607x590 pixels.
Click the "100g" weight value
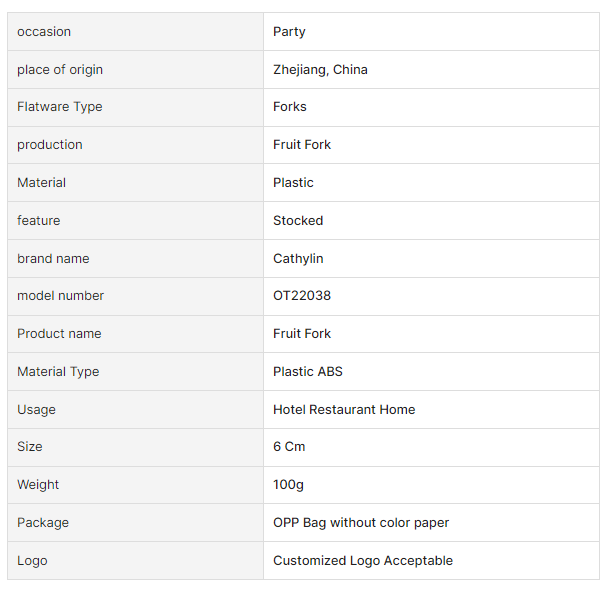pos(288,485)
